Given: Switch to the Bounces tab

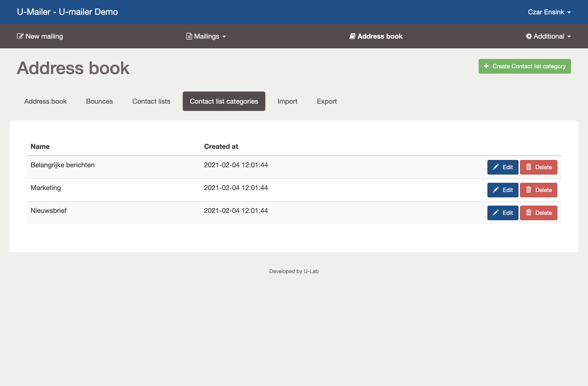Looking at the screenshot, I should point(99,101).
